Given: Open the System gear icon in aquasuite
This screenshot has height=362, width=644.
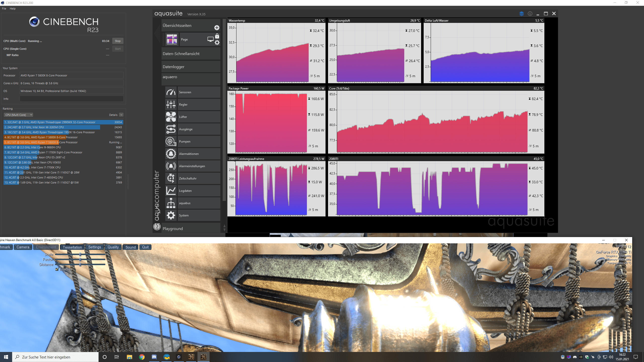Looking at the screenshot, I should pyautogui.click(x=171, y=215).
